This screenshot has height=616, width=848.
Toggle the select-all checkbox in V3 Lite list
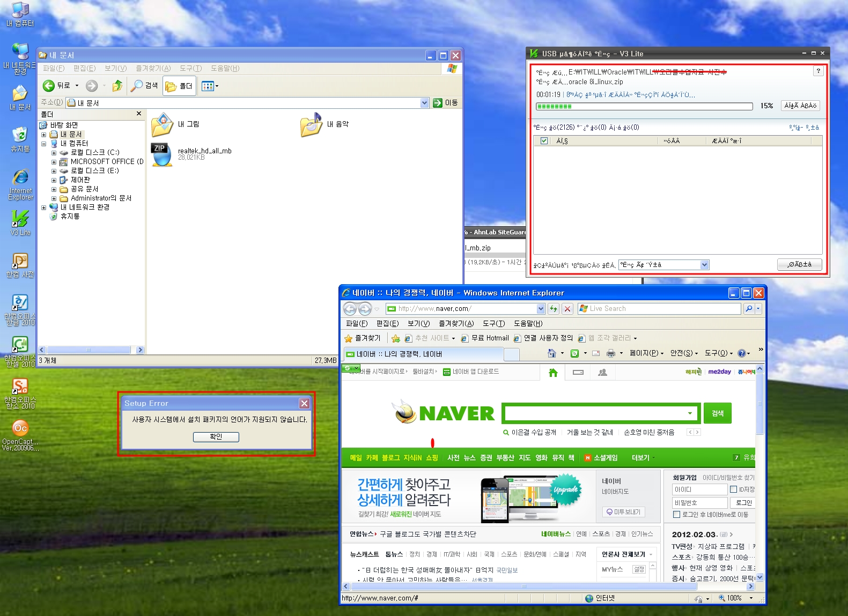point(544,141)
